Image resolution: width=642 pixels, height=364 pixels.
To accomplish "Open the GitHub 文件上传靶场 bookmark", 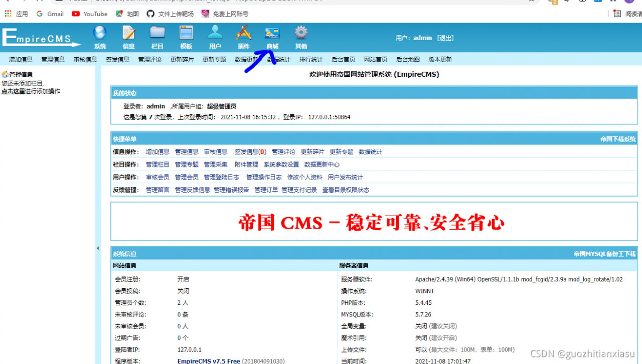I will click(170, 14).
